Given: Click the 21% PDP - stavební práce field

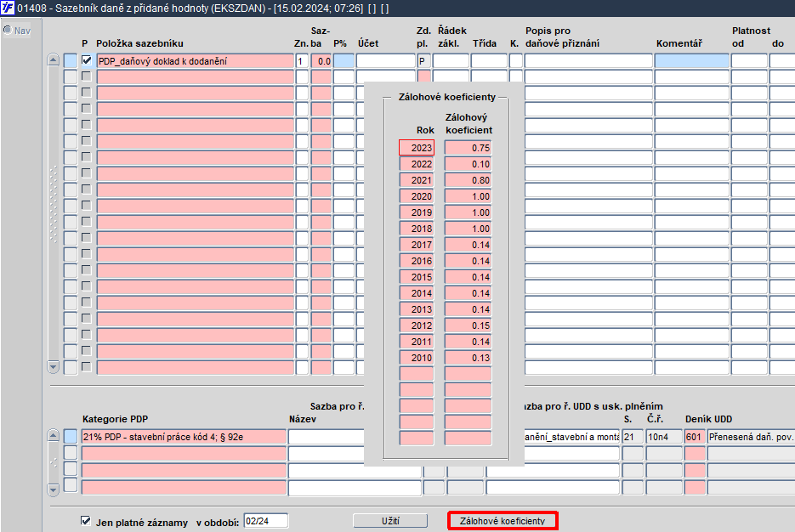Looking at the screenshot, I should (x=184, y=436).
